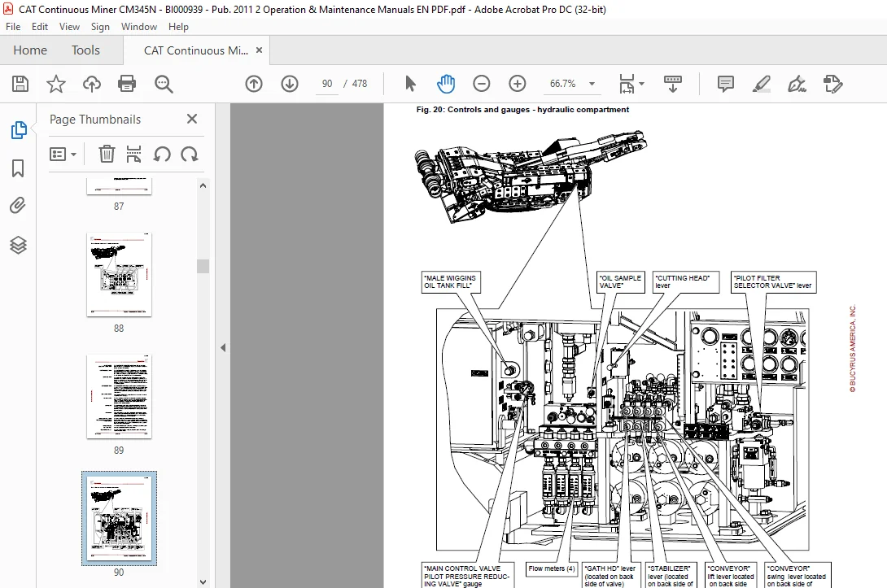Activate the Hand pan tool

(x=446, y=84)
